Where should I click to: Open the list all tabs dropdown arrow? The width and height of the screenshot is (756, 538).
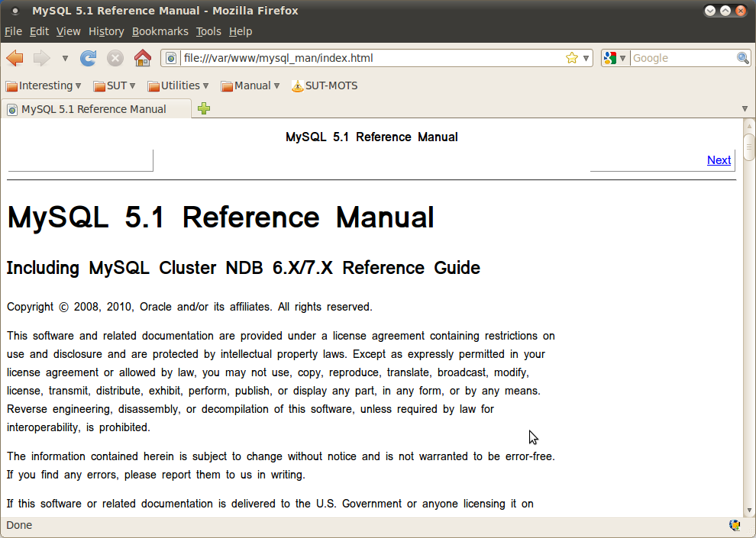coord(745,109)
